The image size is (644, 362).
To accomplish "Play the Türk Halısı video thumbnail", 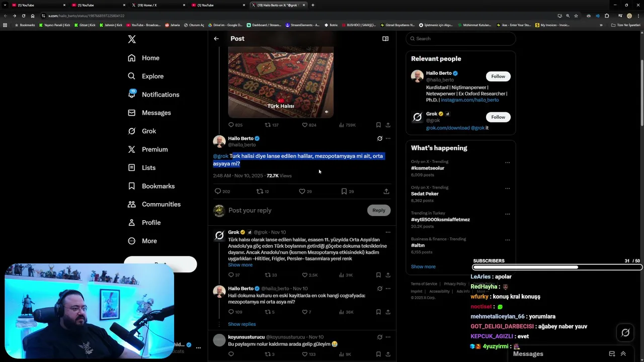I will pyautogui.click(x=281, y=82).
